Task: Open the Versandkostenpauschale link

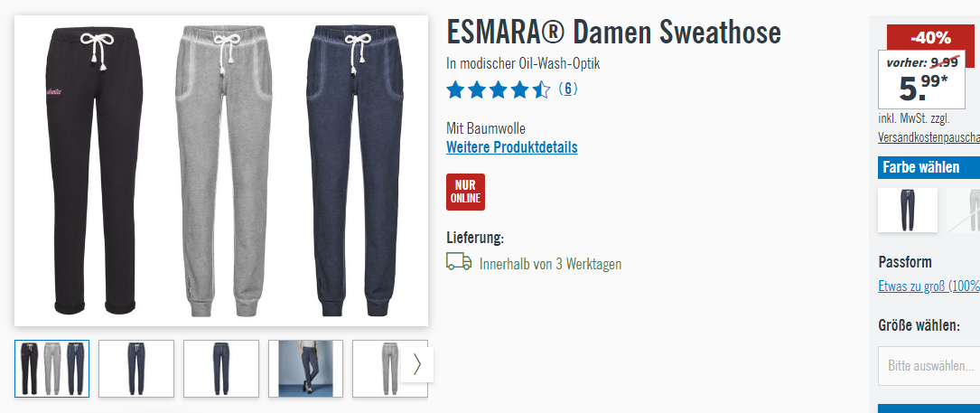Action: pos(929,137)
